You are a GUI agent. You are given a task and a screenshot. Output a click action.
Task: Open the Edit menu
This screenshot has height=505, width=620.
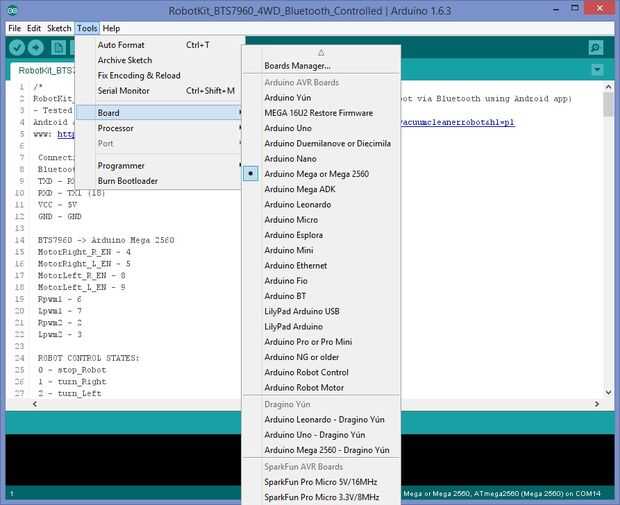tap(34, 28)
